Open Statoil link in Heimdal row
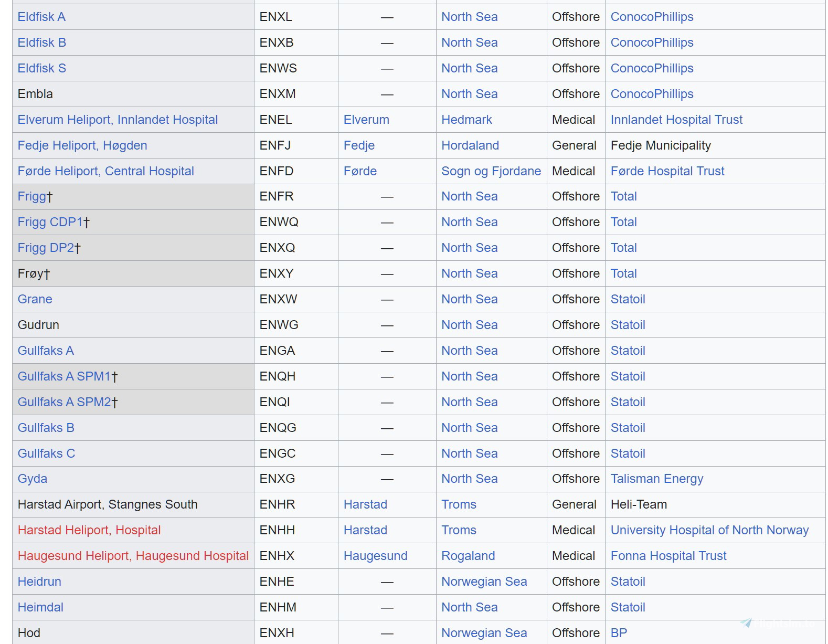This screenshot has height=644, width=828. click(x=628, y=607)
